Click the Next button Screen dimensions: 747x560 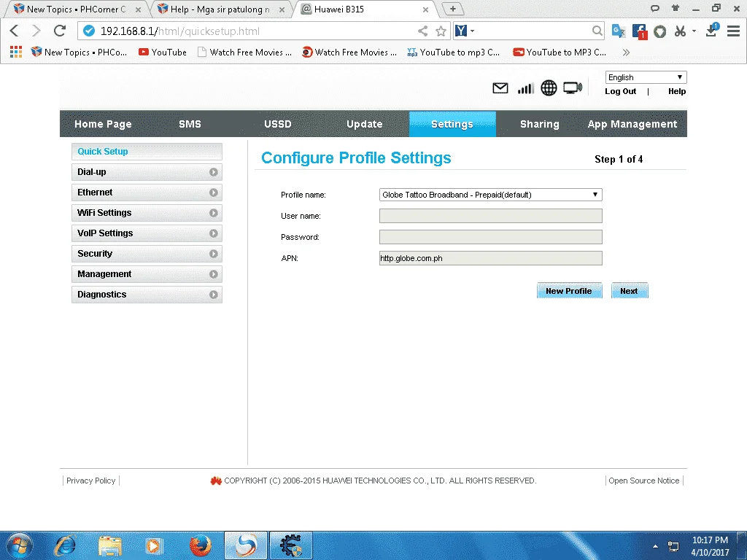[x=630, y=291]
